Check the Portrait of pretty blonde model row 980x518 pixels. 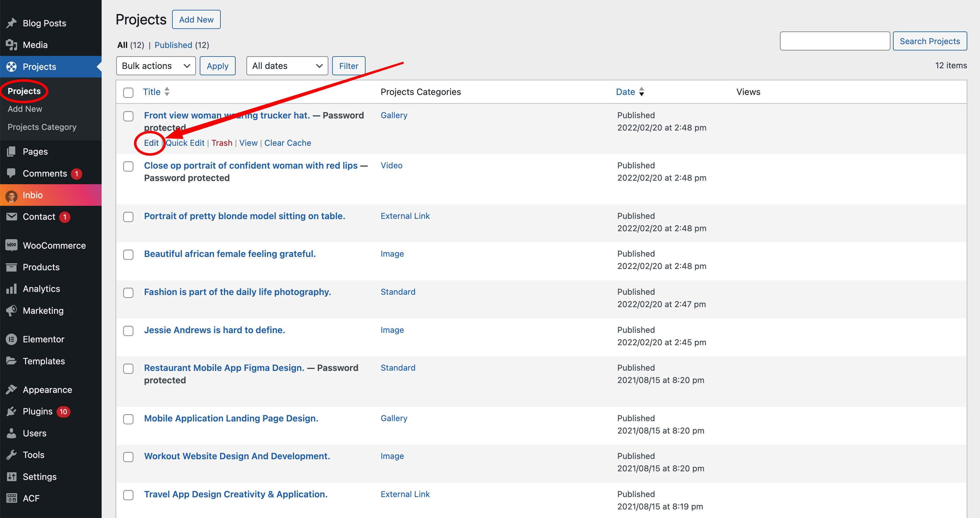[128, 217]
